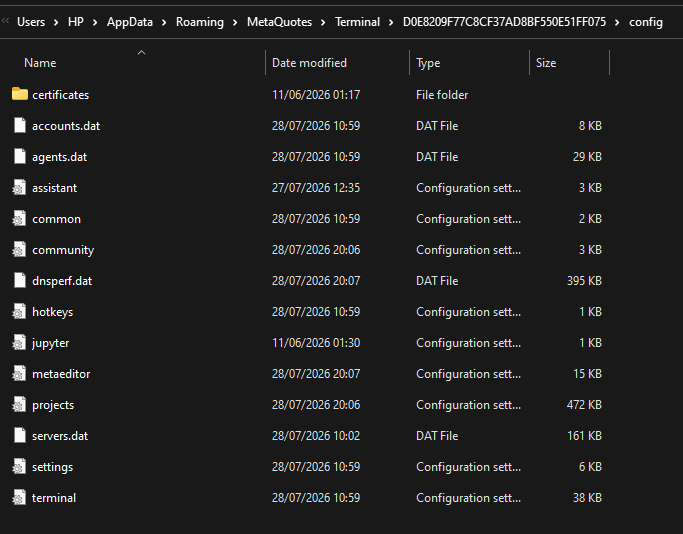Select the assistant file name
Image resolution: width=683 pixels, height=534 pixels.
pyautogui.click(x=54, y=188)
